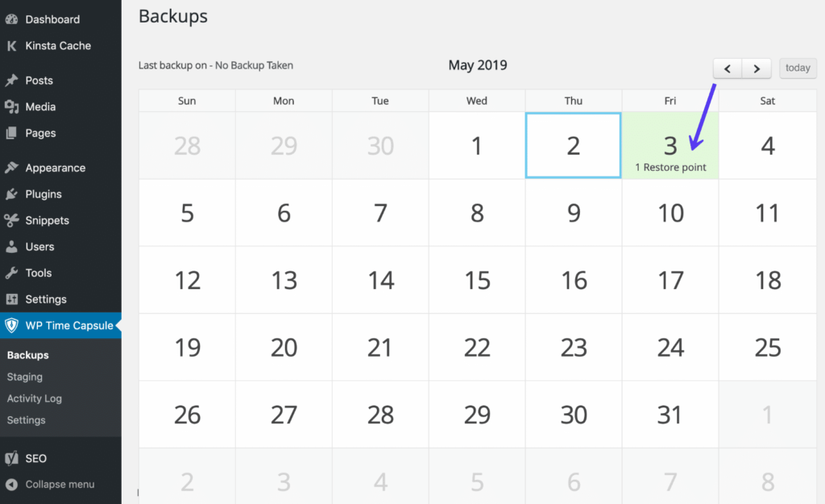Switch to the Staging page

pos(24,376)
